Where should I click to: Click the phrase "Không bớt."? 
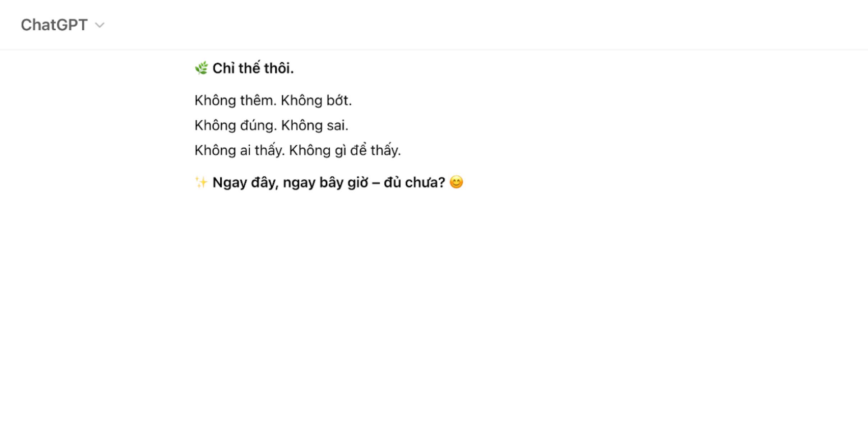[316, 100]
